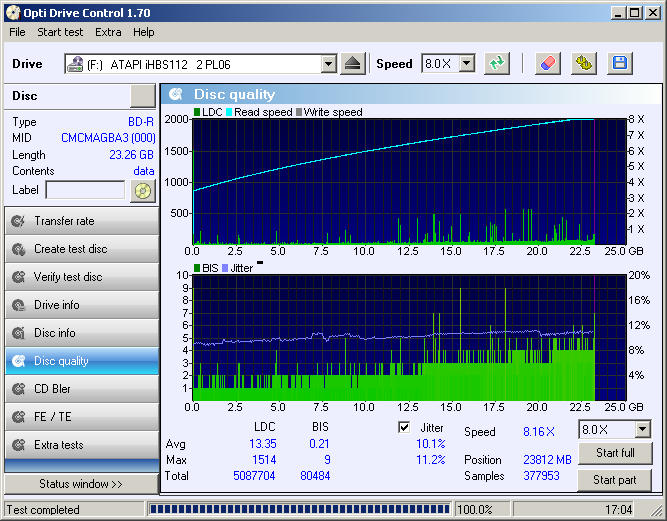The height and width of the screenshot is (521, 667).
Task: Click the Disc quality header disc icon
Action: coord(175,94)
